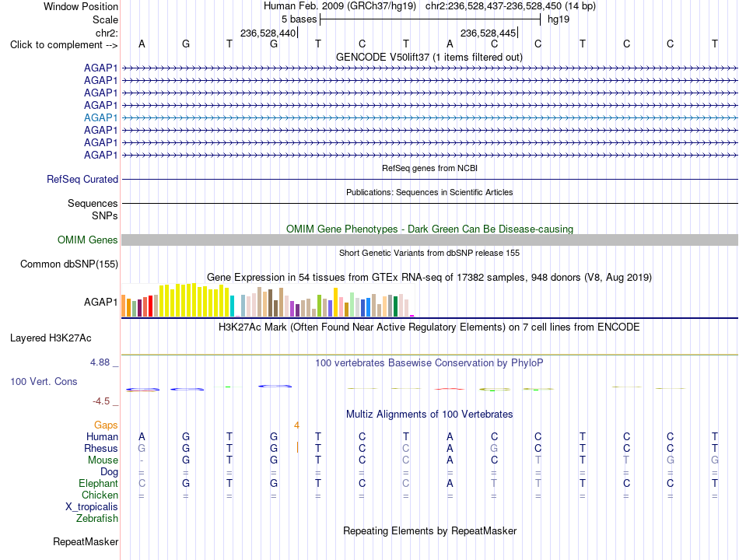Click the RefSeq Curated intron line item

coord(430,179)
